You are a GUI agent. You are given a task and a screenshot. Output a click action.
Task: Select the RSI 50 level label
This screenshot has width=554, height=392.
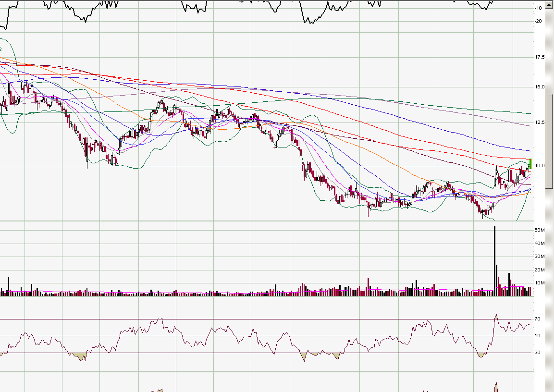click(x=538, y=336)
